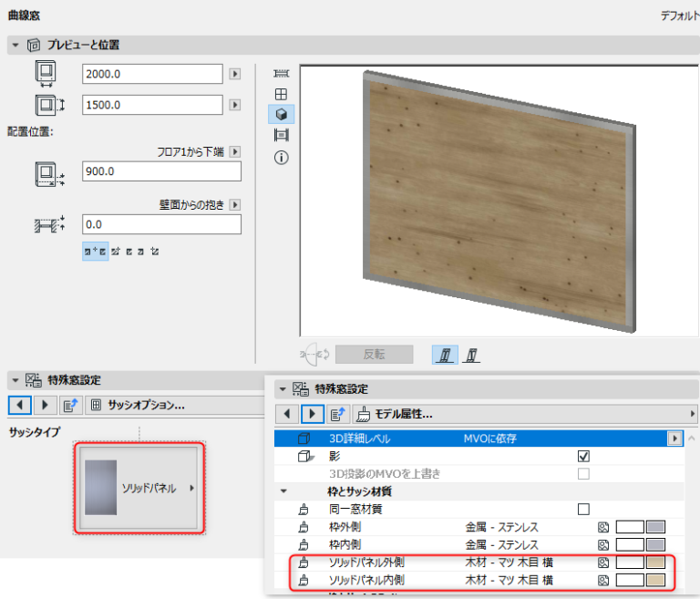Open the 壁面からの抱き arrow menu
Screen dimensions: 700x599
click(235, 205)
